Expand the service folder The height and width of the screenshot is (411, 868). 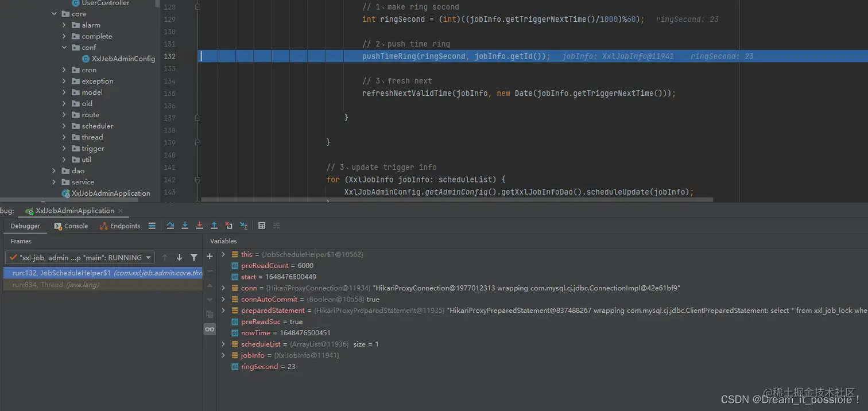click(54, 182)
